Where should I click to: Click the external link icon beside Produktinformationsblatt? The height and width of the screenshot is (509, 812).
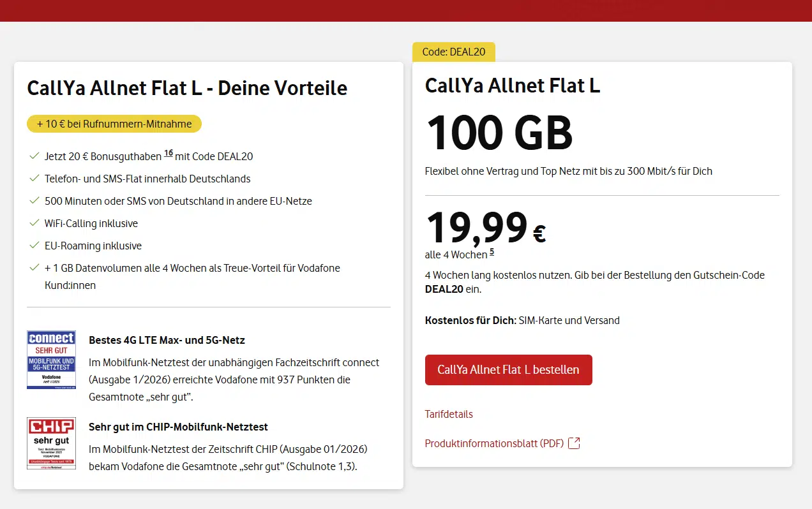tap(574, 443)
